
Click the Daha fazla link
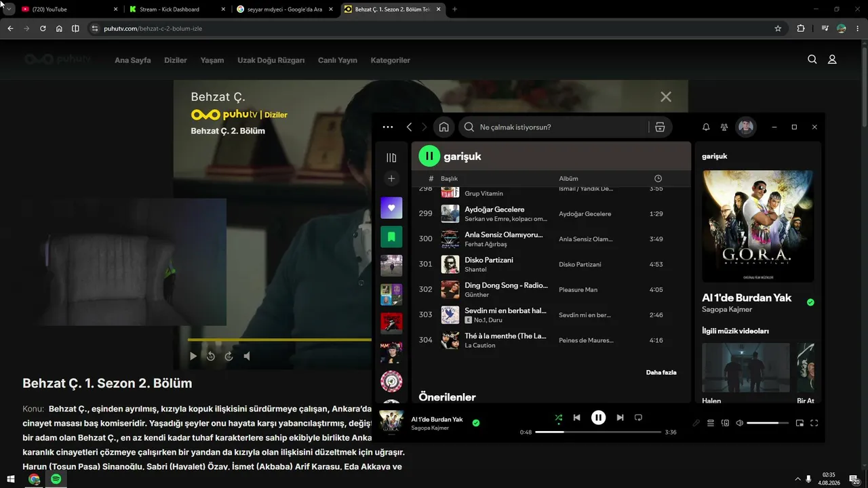[x=661, y=372]
